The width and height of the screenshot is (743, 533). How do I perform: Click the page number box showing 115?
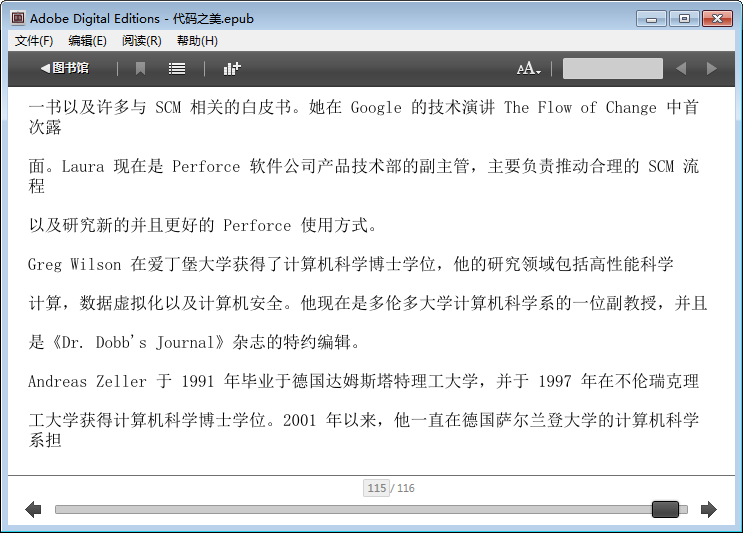pos(376,488)
